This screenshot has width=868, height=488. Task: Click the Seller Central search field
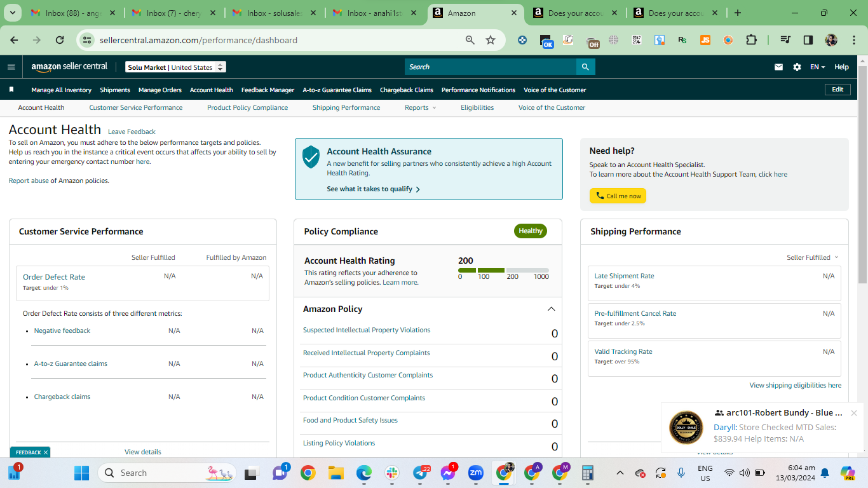click(490, 67)
